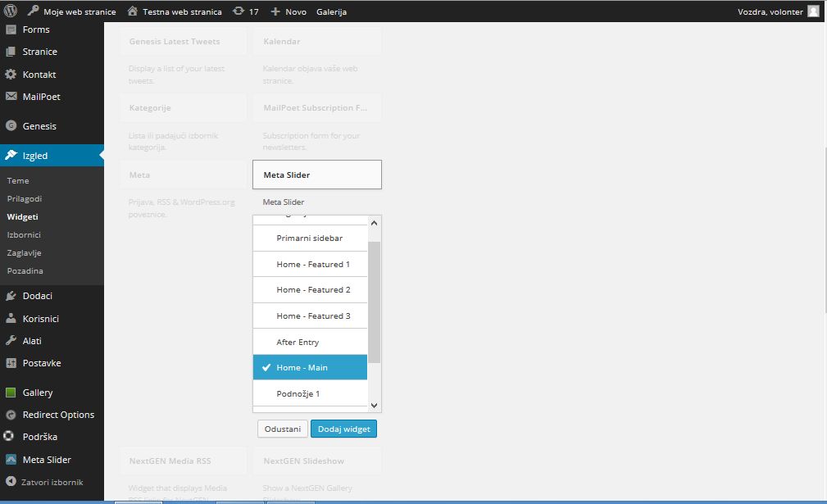Screen dimensions: 827x504
Task: Open the Pozadina submenu item
Action: coord(25,270)
